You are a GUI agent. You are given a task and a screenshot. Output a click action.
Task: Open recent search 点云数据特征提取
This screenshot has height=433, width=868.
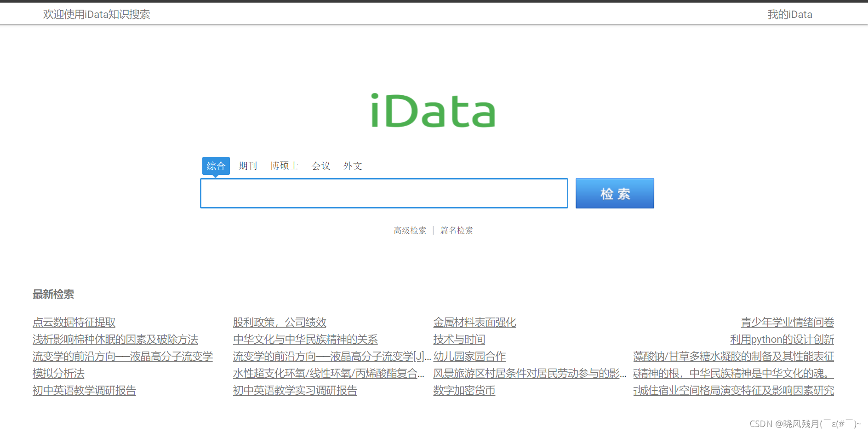(74, 322)
